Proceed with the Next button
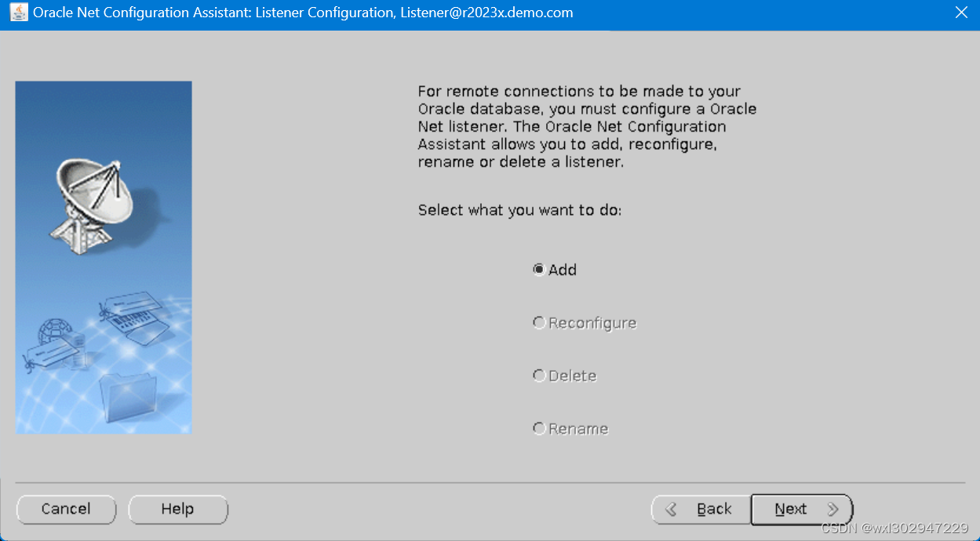 click(801, 510)
